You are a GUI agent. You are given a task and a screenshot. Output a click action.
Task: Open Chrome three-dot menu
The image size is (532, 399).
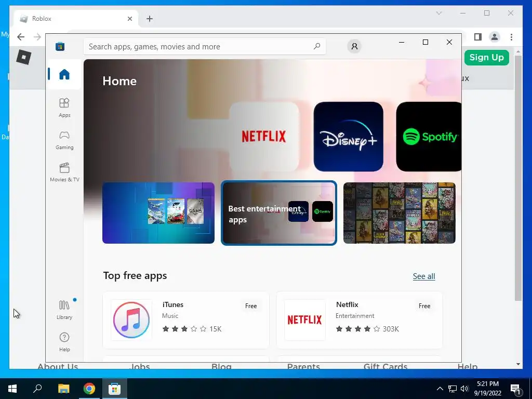click(511, 37)
